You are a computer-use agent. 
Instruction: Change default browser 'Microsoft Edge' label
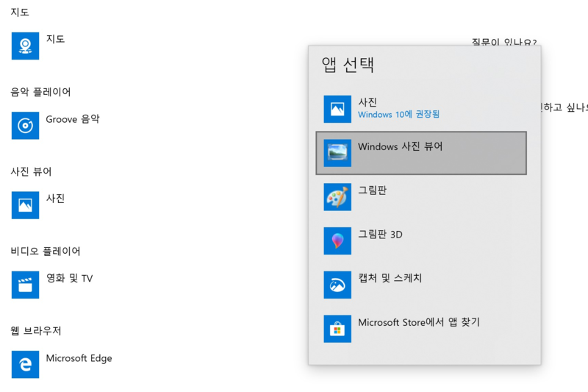tap(79, 358)
